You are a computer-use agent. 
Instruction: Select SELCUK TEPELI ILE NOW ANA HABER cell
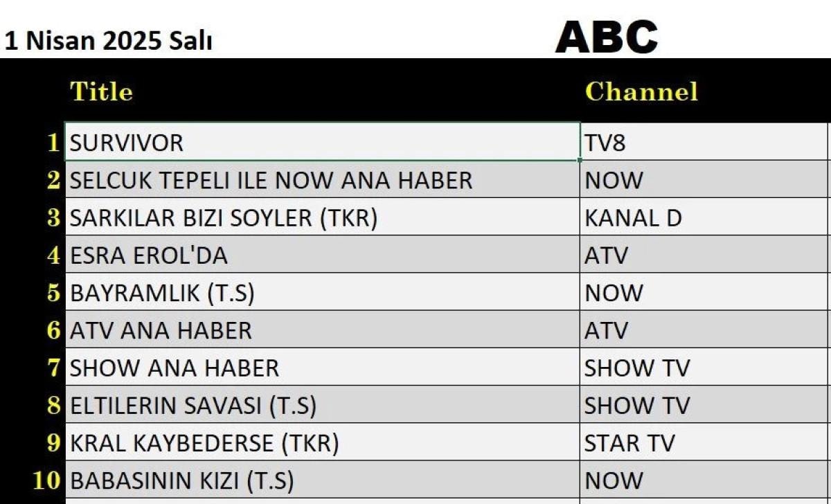coord(322,180)
